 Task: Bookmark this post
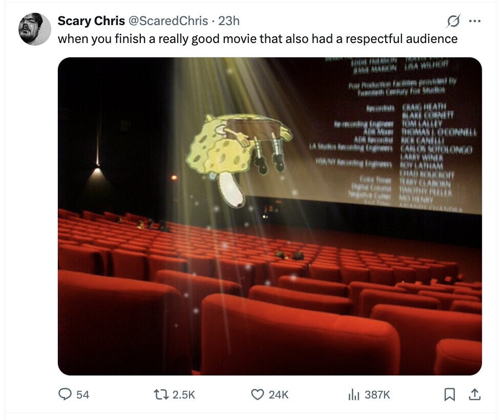(449, 394)
